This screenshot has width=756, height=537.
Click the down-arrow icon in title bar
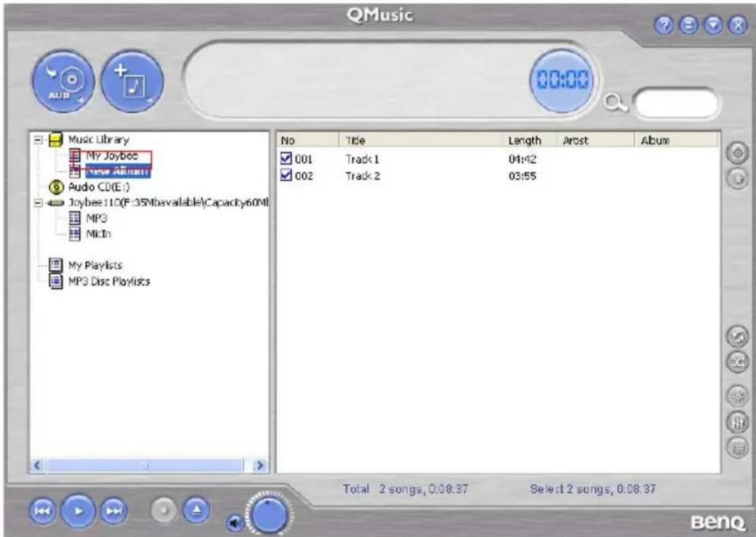(713, 26)
